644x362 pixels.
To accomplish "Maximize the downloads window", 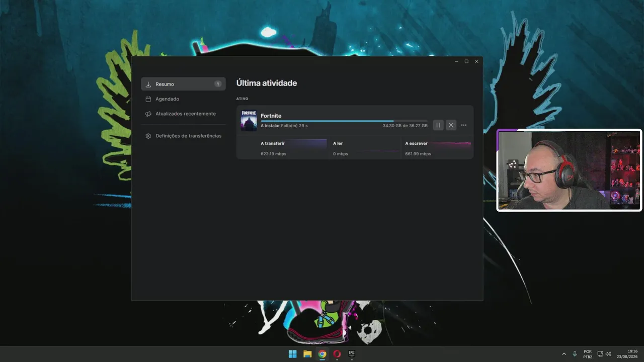I will tap(466, 61).
